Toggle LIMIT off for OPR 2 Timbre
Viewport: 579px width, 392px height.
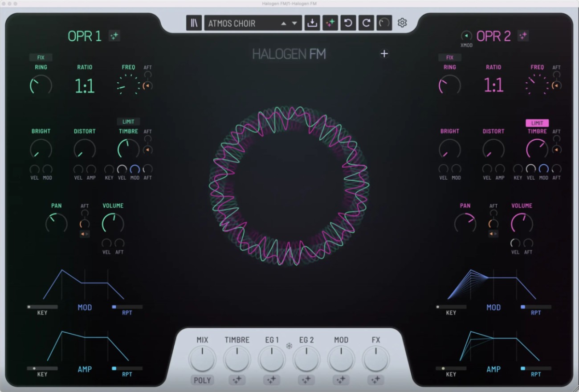pos(537,123)
